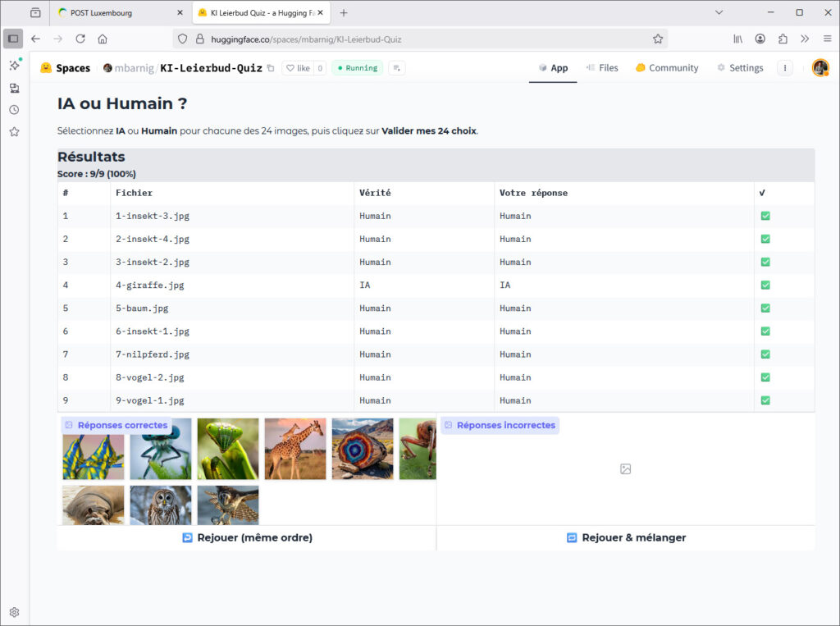The image size is (840, 626).
Task: Switch to the Files tab
Action: [x=601, y=68]
